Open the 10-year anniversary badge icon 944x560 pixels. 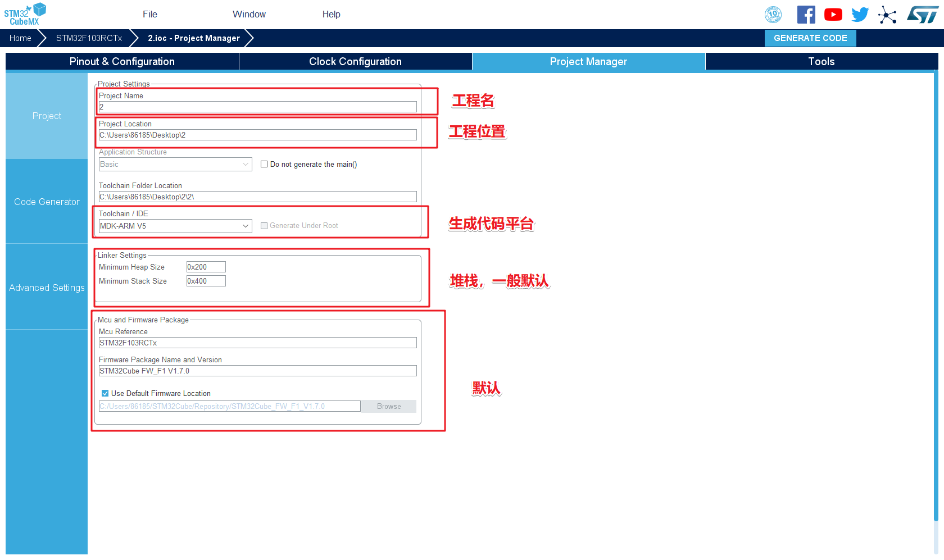tap(773, 15)
